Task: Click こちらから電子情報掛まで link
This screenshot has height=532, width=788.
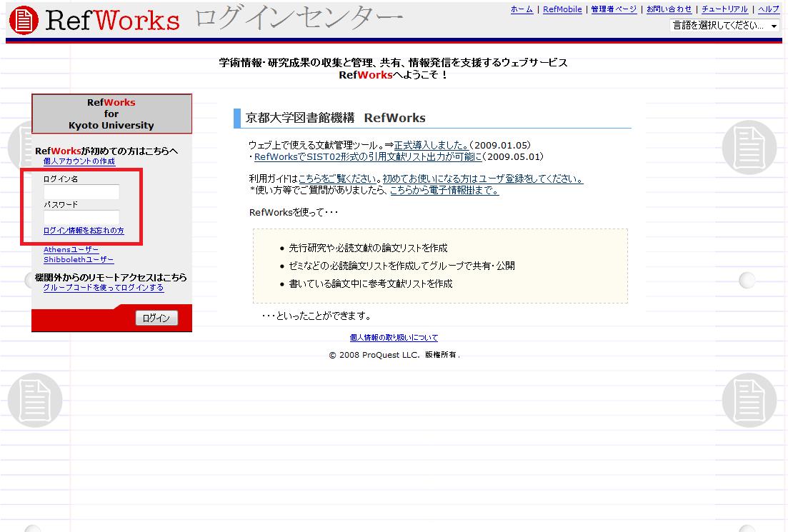Action: 444,191
